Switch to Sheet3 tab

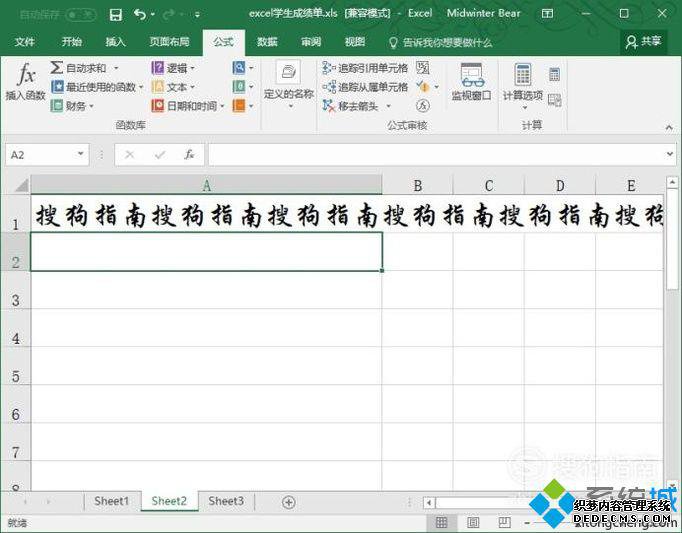(x=226, y=501)
